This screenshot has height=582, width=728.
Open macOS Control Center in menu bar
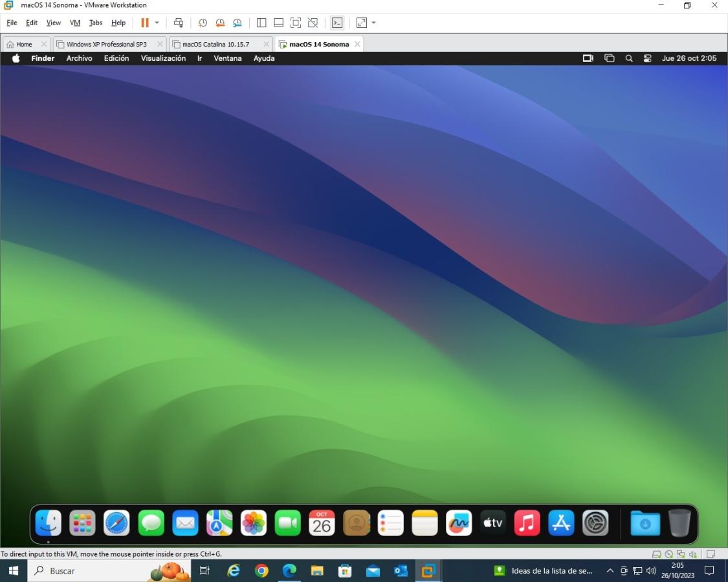pyautogui.click(x=647, y=58)
